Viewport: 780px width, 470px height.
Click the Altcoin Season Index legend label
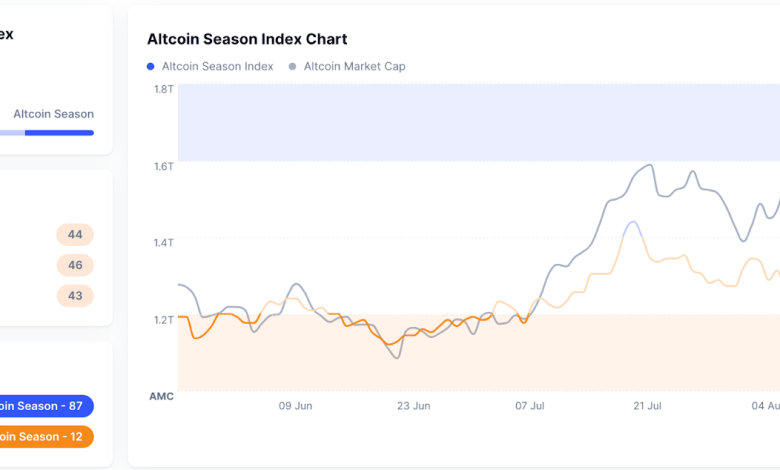pyautogui.click(x=217, y=67)
